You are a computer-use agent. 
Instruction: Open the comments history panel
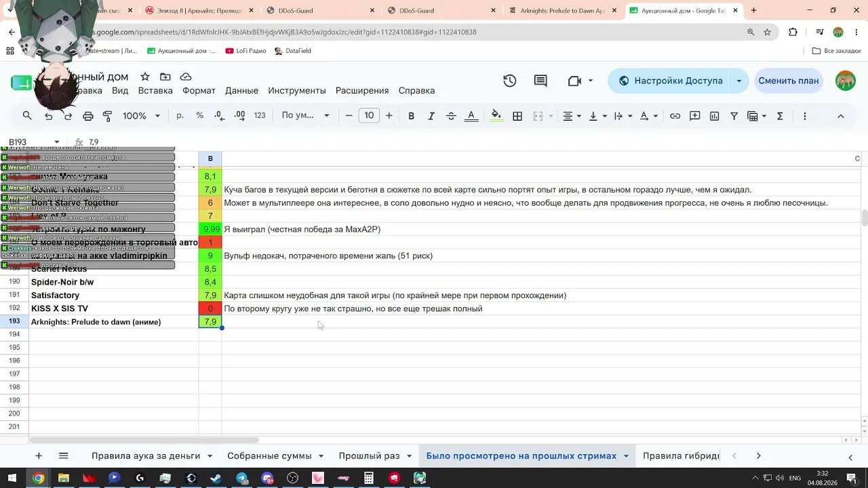(540, 81)
